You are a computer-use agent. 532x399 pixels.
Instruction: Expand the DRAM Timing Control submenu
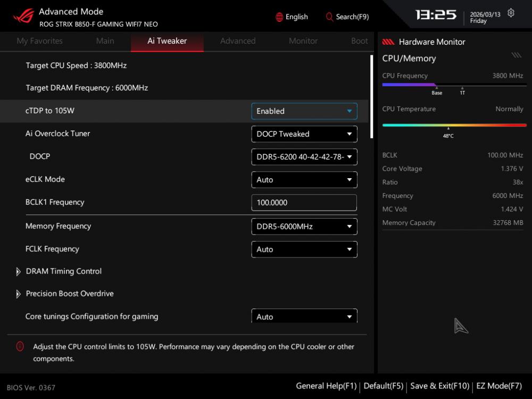click(63, 271)
